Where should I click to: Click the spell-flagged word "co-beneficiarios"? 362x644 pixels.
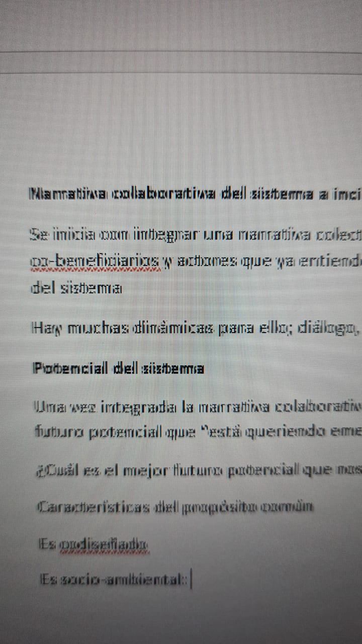(96, 261)
